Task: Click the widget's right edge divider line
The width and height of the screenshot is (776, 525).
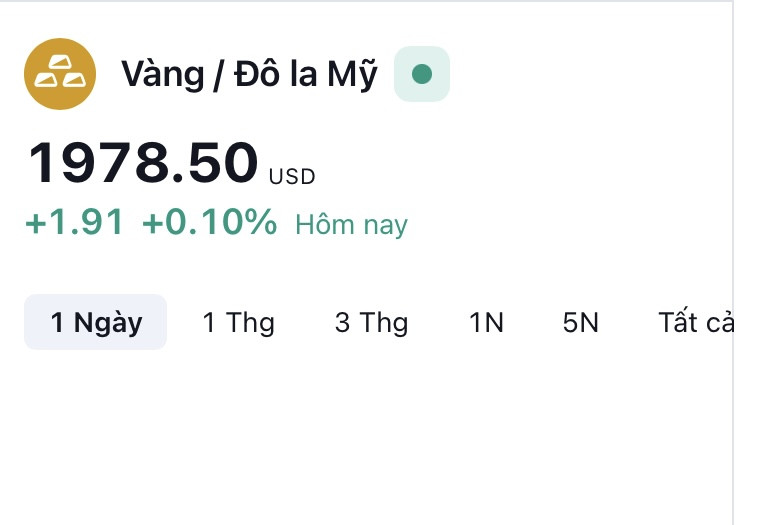Action: 733,262
